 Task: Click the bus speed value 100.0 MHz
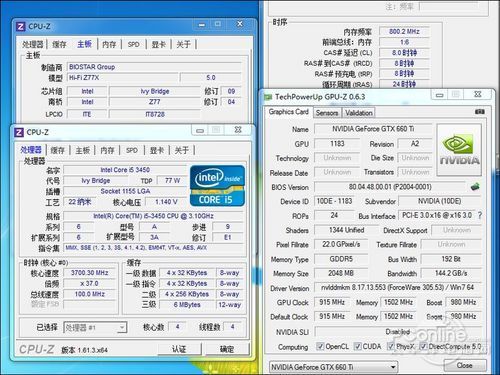click(x=90, y=294)
